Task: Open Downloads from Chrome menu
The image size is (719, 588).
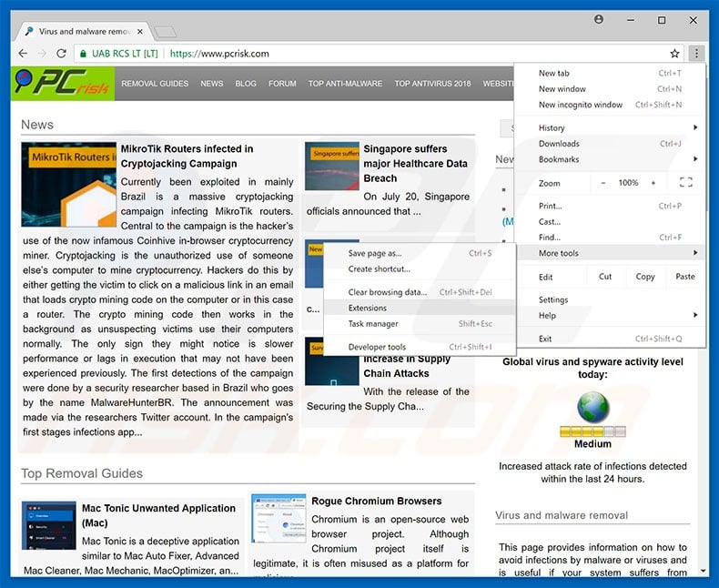Action: (610, 144)
